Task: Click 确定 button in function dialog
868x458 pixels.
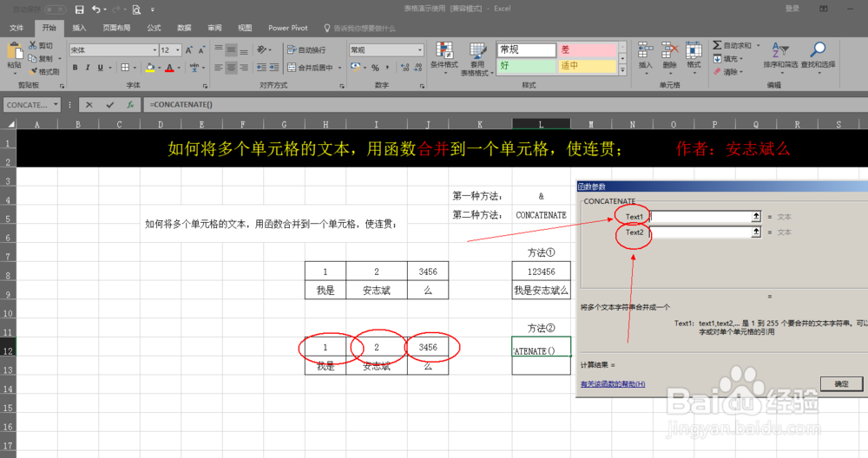Action: pyautogui.click(x=841, y=383)
